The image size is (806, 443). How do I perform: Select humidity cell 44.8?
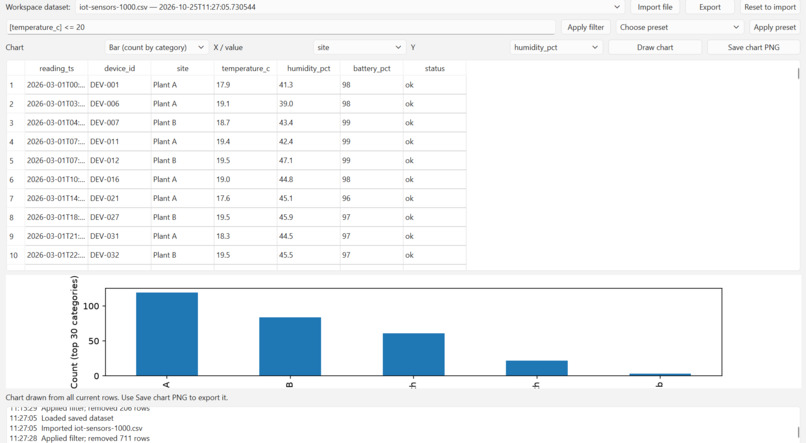308,179
